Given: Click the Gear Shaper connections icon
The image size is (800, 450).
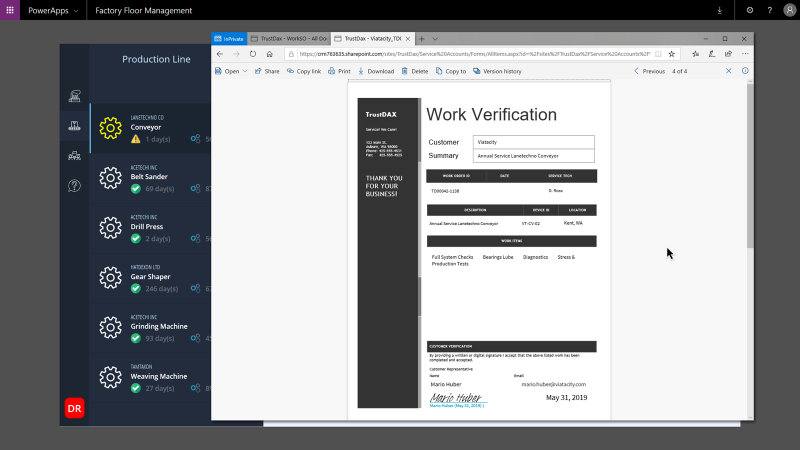Looking at the screenshot, I should pos(195,288).
